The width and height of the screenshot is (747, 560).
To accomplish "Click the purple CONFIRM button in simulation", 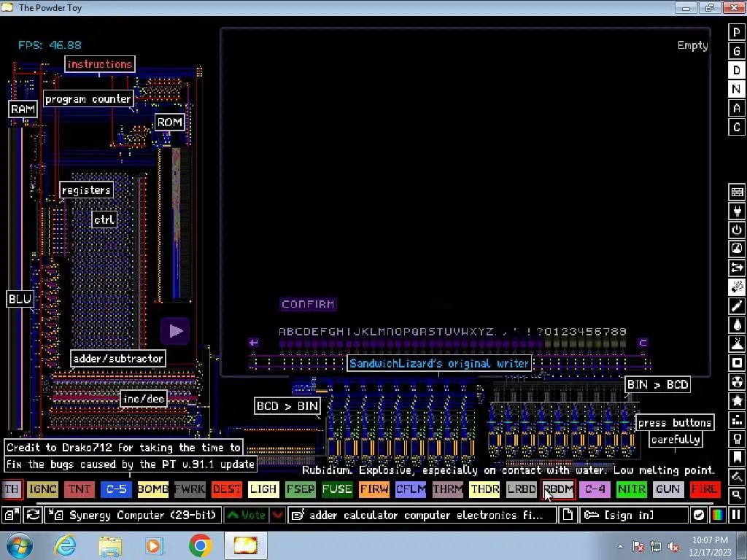I will (309, 304).
